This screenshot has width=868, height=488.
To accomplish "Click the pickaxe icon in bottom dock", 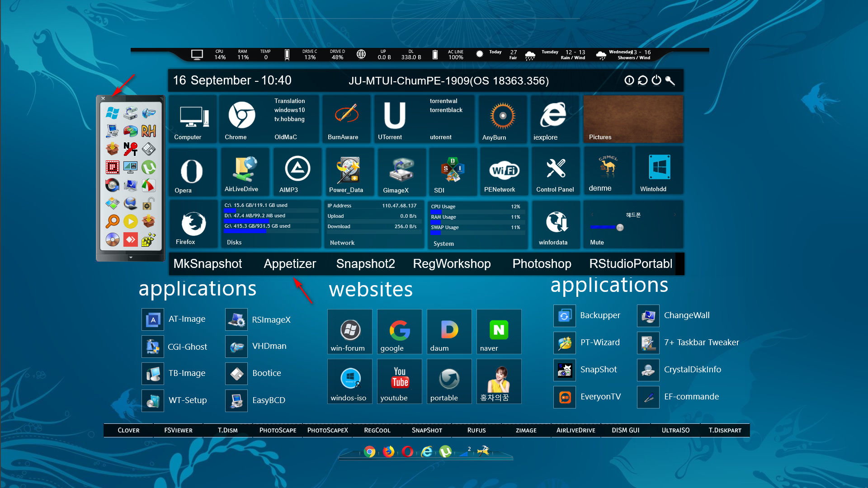I will 483,450.
